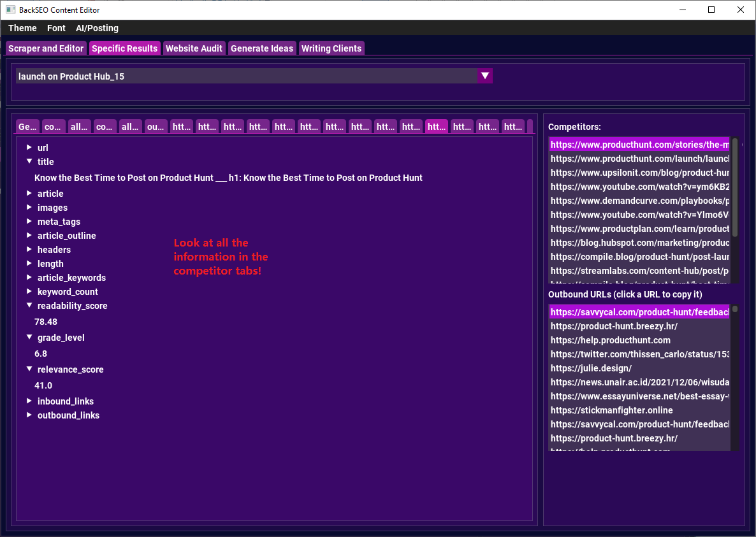The width and height of the screenshot is (756, 537).
Task: Click the BackSEO app icon in title bar
Action: click(11, 10)
